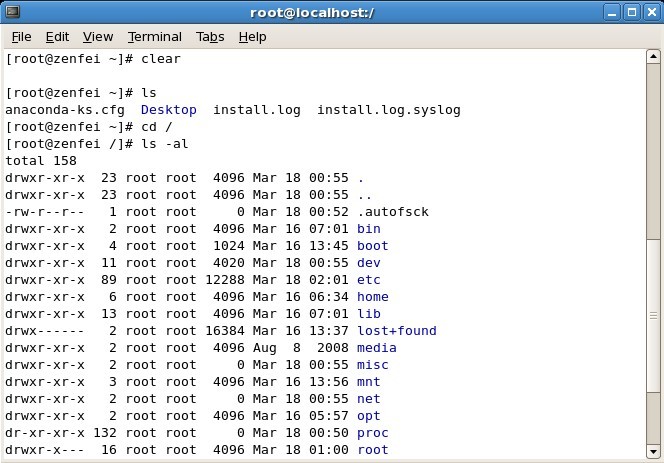Click the scrollbar down arrow
The height and width of the screenshot is (463, 664).
pyautogui.click(x=653, y=452)
